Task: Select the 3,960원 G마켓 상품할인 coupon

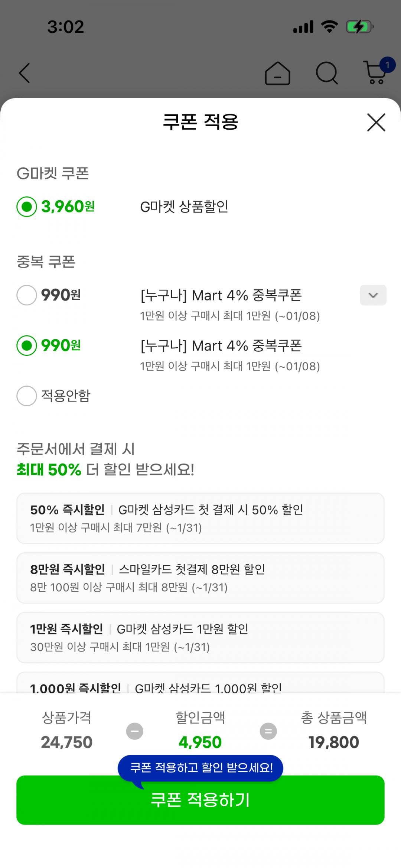Action: [27, 207]
